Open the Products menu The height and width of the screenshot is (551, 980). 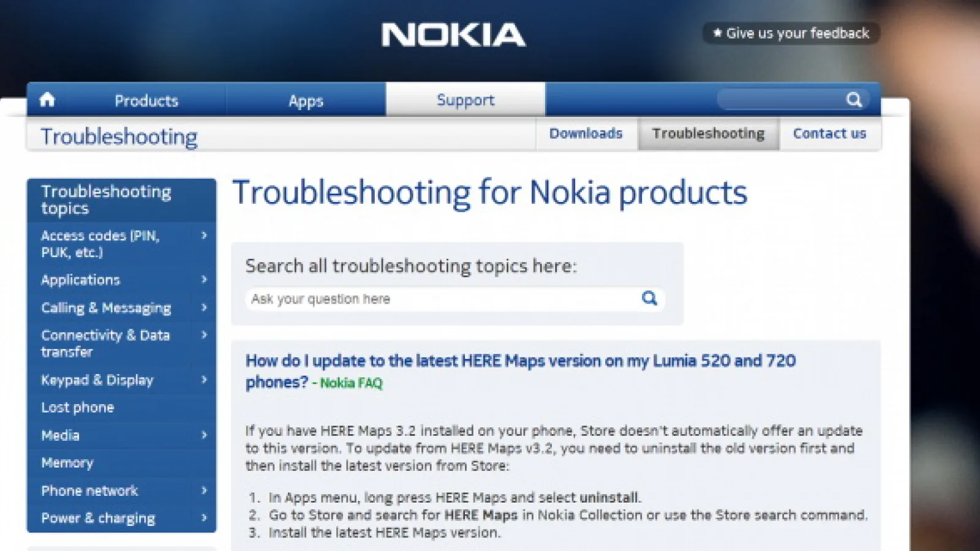pyautogui.click(x=146, y=100)
